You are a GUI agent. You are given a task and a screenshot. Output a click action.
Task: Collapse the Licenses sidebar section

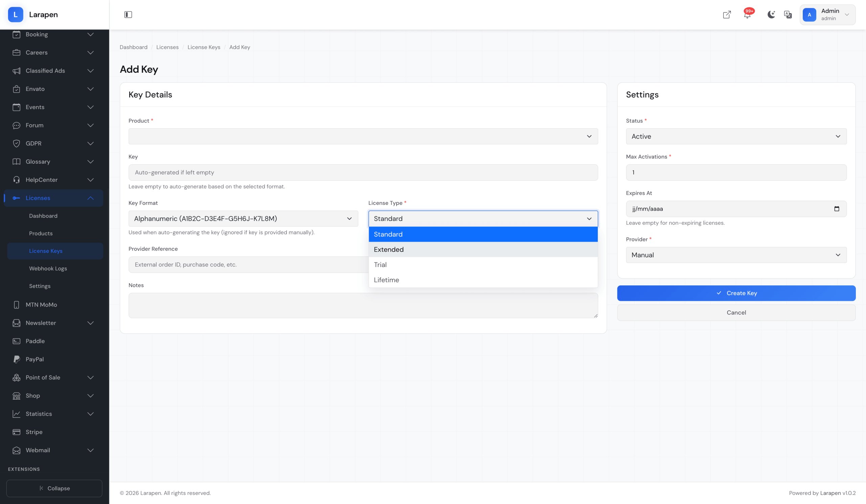[90, 198]
